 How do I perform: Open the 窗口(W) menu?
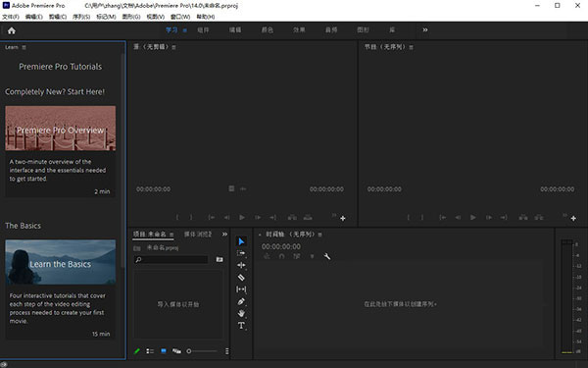(x=180, y=17)
